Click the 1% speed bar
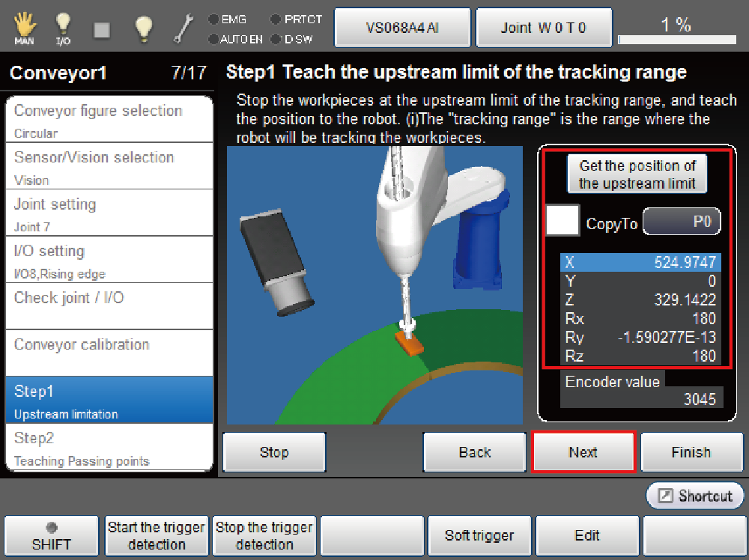The height and width of the screenshot is (560, 749). tap(676, 28)
